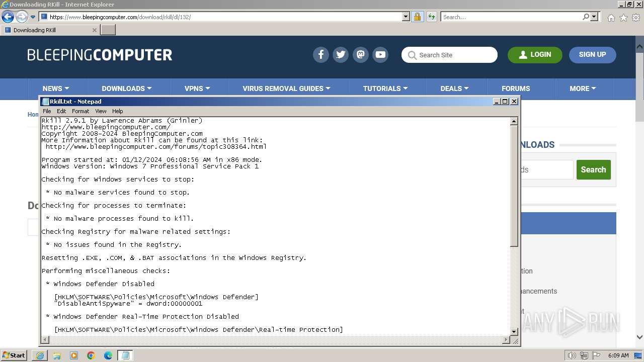This screenshot has height=362, width=644.
Task: Open a new browser tab
Action: [108, 30]
